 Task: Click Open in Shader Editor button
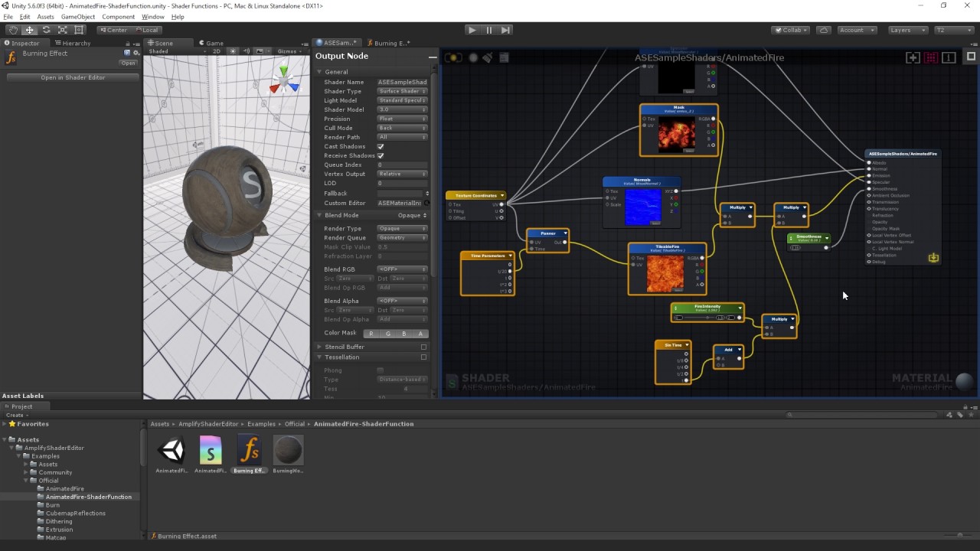[73, 77]
